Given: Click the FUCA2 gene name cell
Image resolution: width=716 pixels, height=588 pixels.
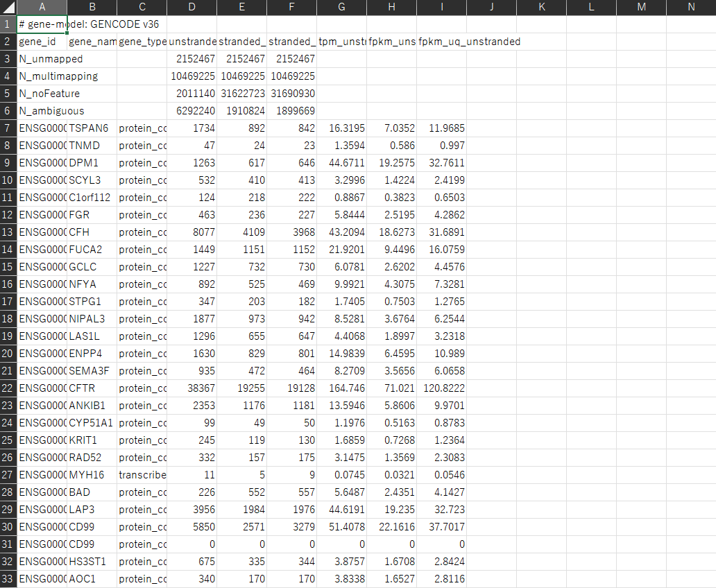Looking at the screenshot, I should coord(92,250).
